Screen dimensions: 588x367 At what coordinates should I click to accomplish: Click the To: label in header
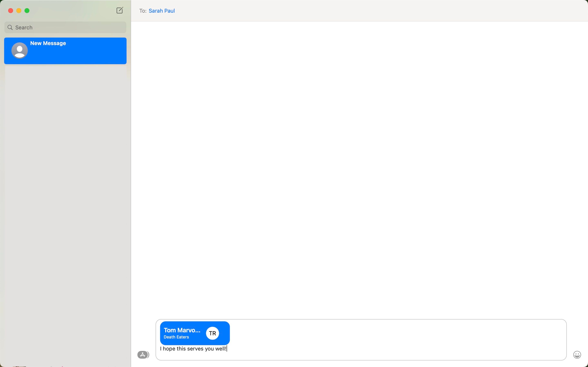point(143,11)
